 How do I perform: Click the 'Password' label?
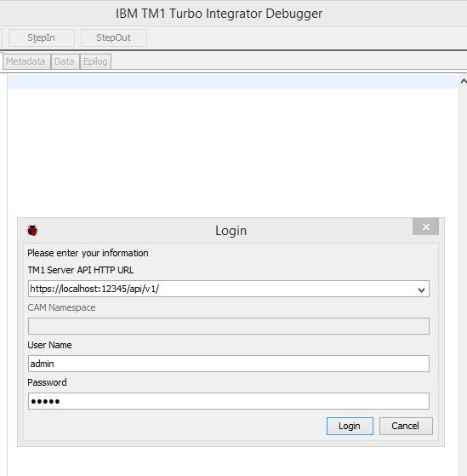pyautogui.click(x=47, y=382)
